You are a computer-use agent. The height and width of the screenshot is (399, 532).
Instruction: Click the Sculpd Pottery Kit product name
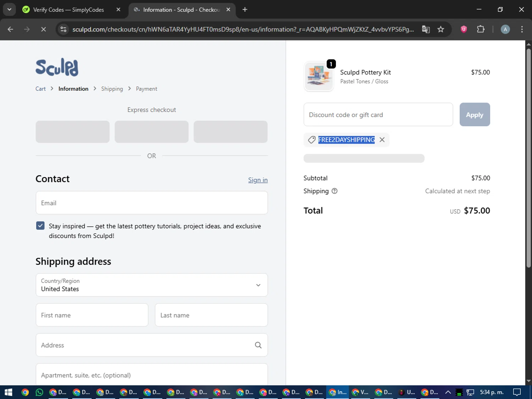[365, 72]
